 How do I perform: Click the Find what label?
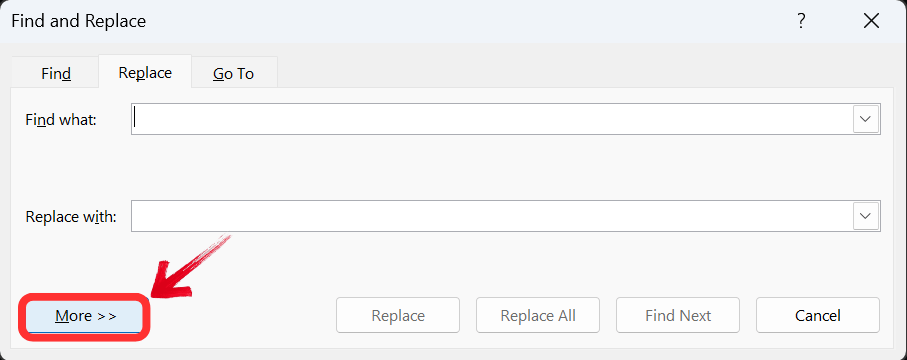(x=61, y=120)
